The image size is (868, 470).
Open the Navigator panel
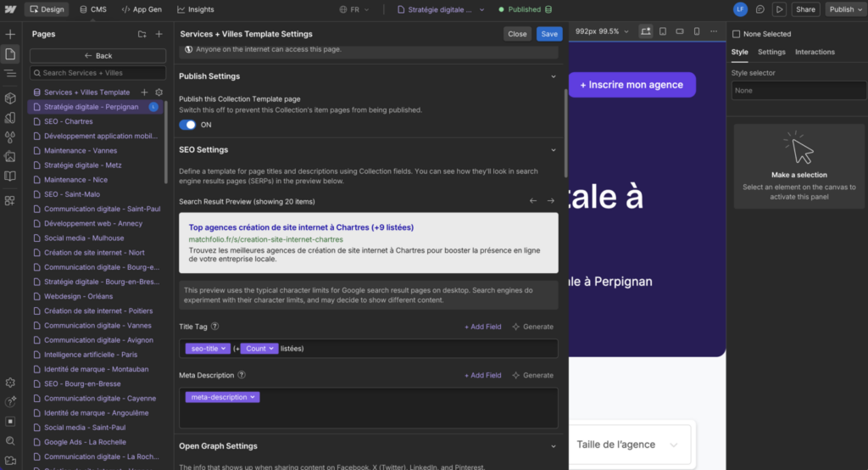(x=10, y=73)
